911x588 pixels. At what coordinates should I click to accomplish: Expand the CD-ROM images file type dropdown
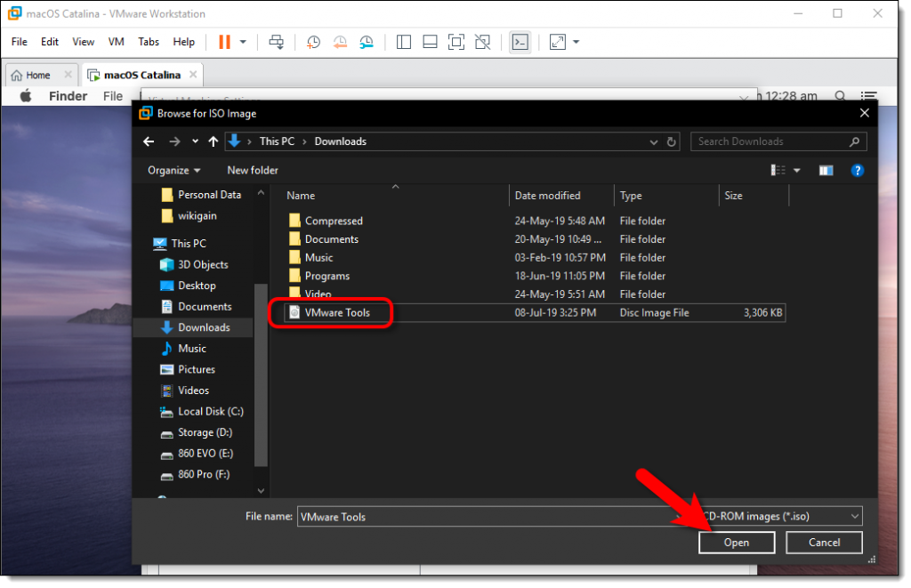(x=853, y=516)
